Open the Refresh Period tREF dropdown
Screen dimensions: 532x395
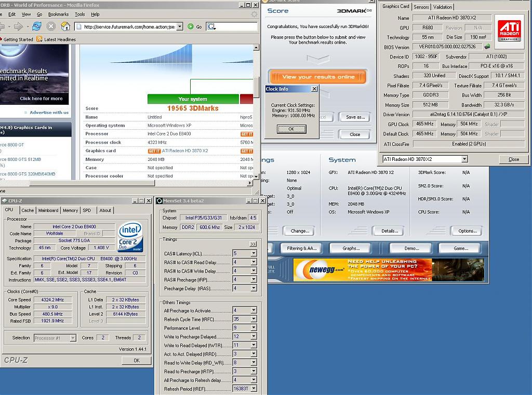254,389
